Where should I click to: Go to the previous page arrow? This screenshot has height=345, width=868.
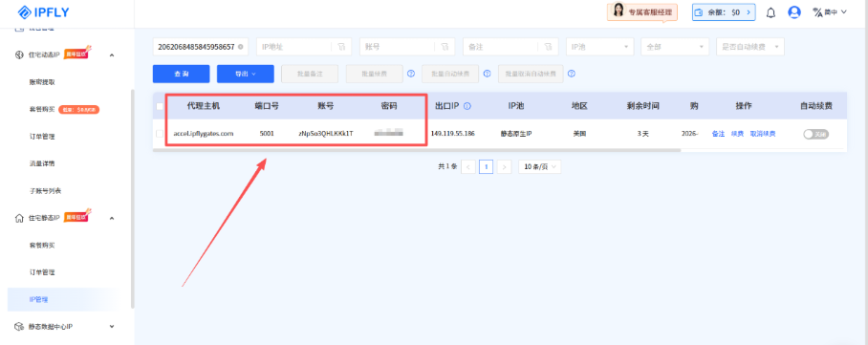click(468, 166)
